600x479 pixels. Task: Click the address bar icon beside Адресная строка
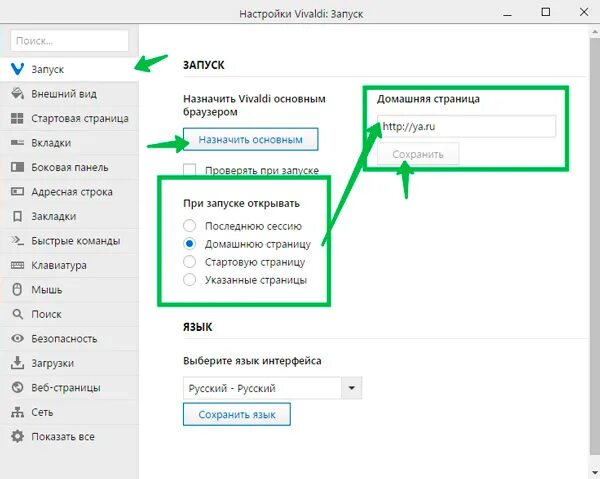[x=17, y=191]
